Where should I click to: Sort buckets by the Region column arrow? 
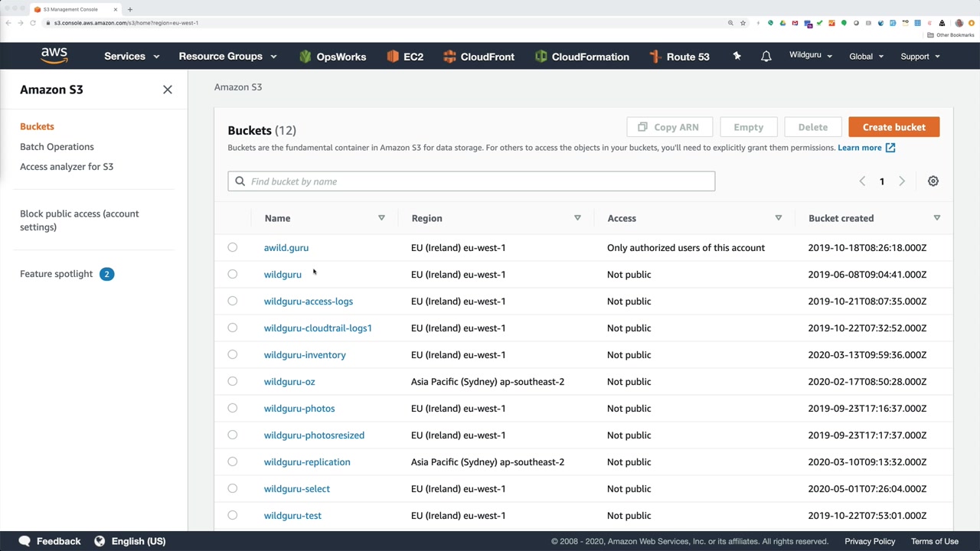(x=577, y=218)
